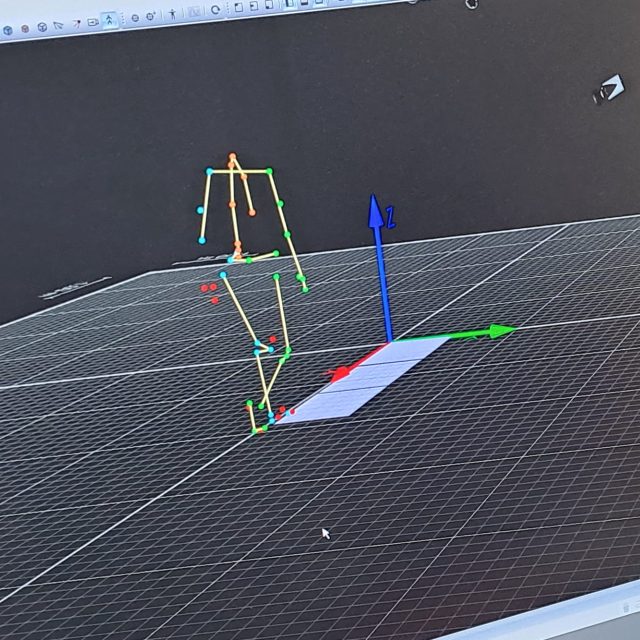Choose the arrow pointer selection tool
Image resolution: width=640 pixels, height=640 pixels.
[58, 25]
